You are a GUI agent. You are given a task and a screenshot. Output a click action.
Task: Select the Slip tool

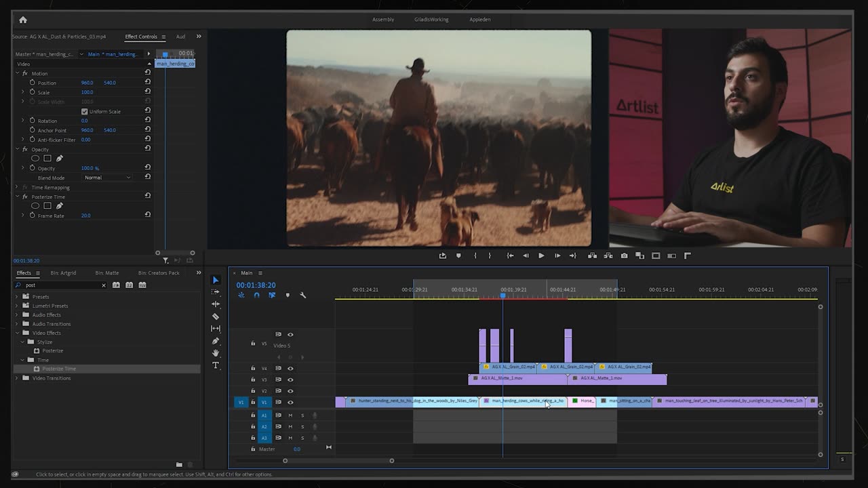point(216,329)
